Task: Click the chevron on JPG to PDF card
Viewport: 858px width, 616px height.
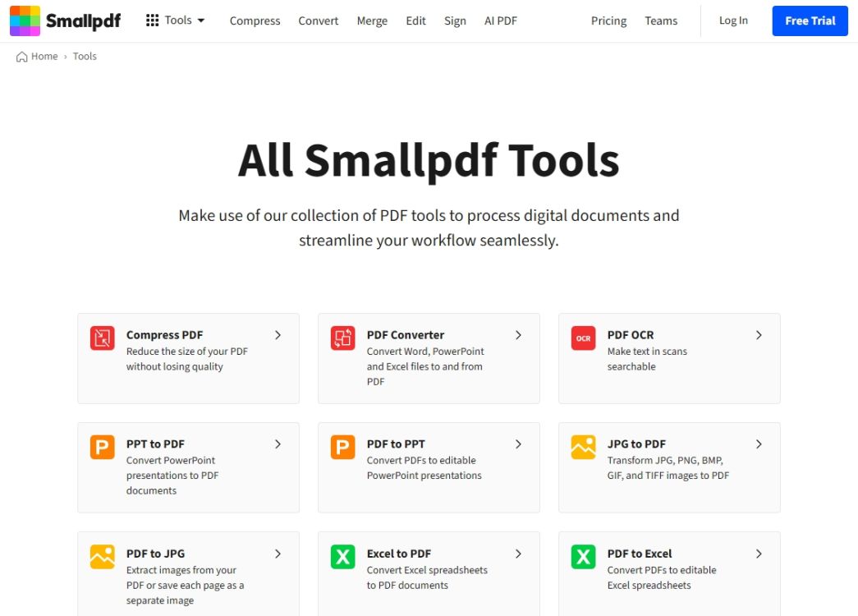Action: 759,444
